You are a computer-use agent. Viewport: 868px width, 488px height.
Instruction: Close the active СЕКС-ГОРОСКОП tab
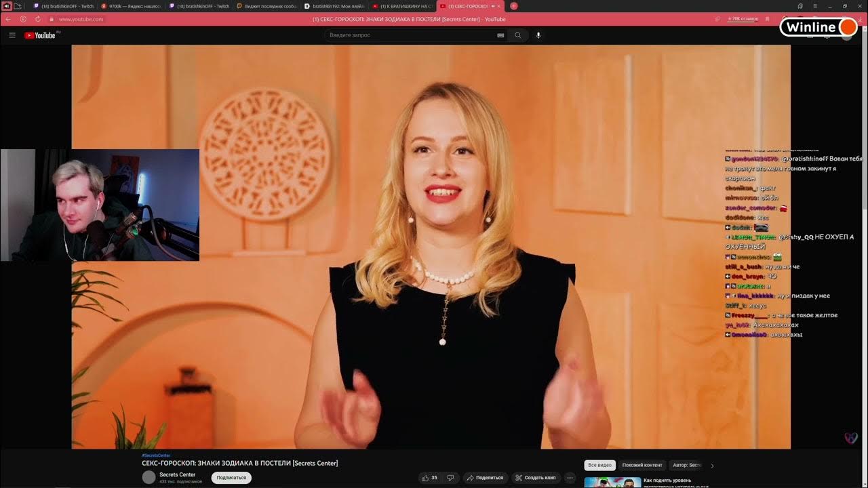point(499,6)
